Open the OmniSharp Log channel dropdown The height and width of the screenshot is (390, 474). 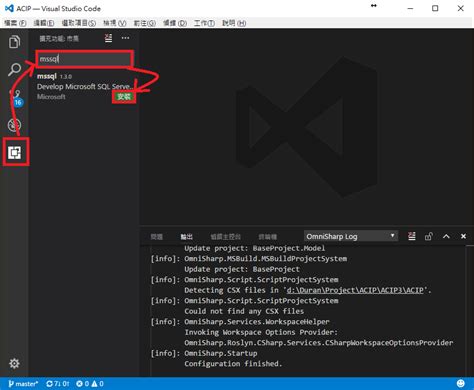pos(351,236)
